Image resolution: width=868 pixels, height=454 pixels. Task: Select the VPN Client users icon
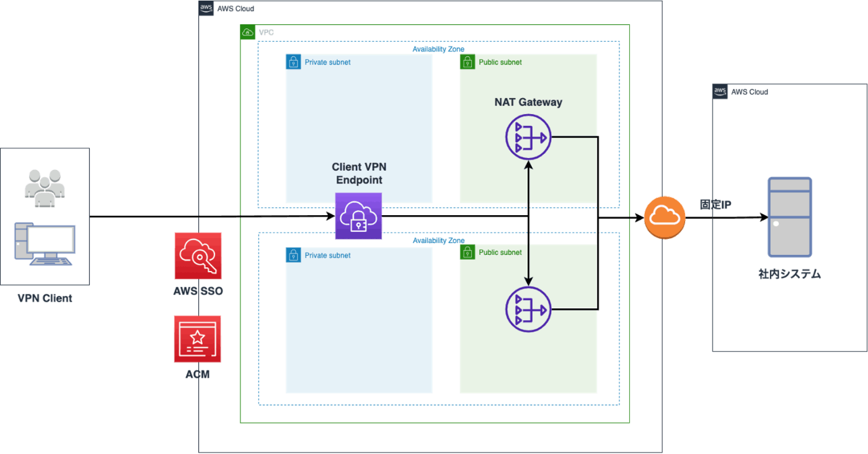pyautogui.click(x=43, y=188)
